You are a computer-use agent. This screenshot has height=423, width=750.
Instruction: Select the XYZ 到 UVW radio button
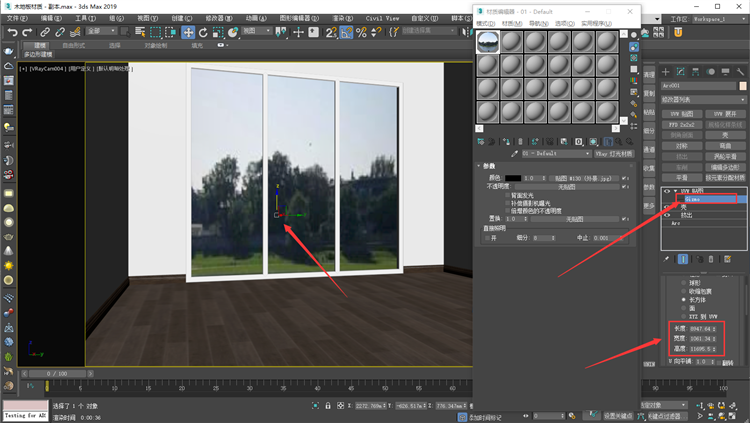684,316
